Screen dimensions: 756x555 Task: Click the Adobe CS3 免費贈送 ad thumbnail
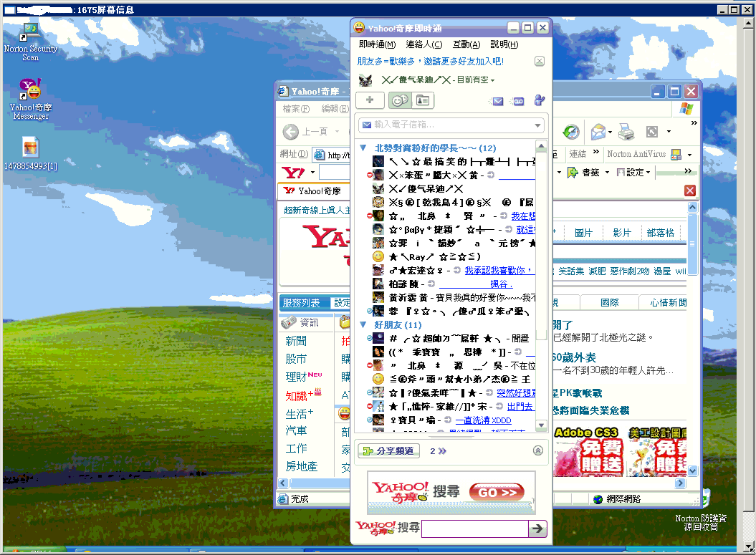click(588, 452)
